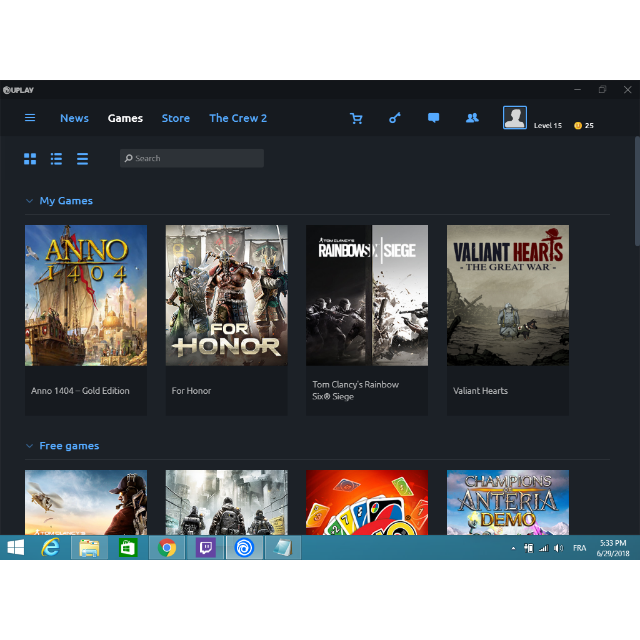This screenshot has width=640, height=640.
Task: Click the Valiant Hearts title text
Action: point(480,391)
